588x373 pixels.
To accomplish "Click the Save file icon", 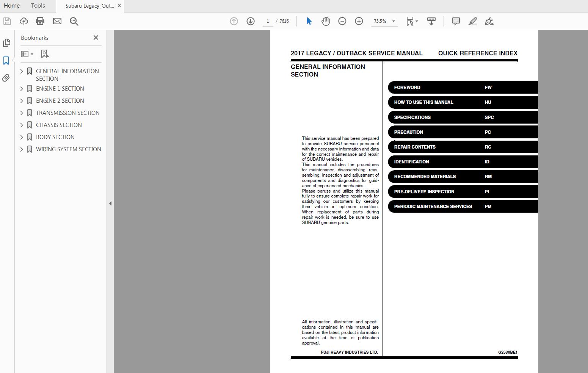I will pos(7,21).
